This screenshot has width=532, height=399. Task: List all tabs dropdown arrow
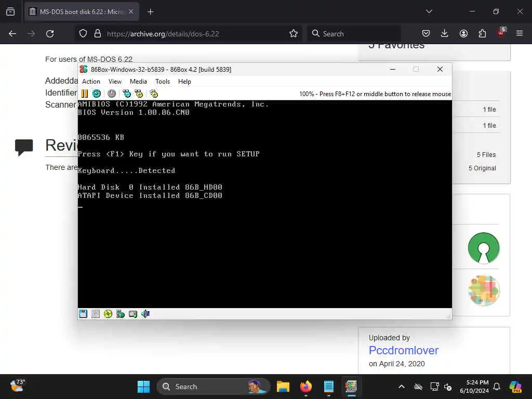pos(429,11)
